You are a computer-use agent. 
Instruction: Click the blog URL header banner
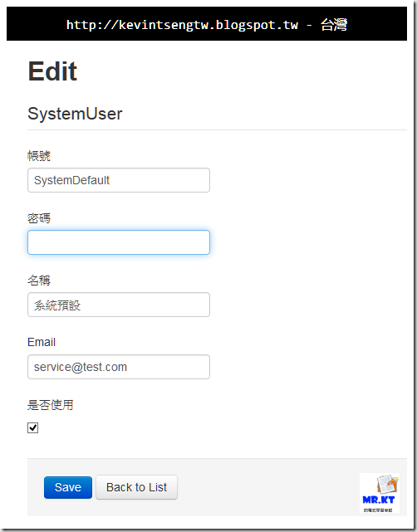(207, 24)
